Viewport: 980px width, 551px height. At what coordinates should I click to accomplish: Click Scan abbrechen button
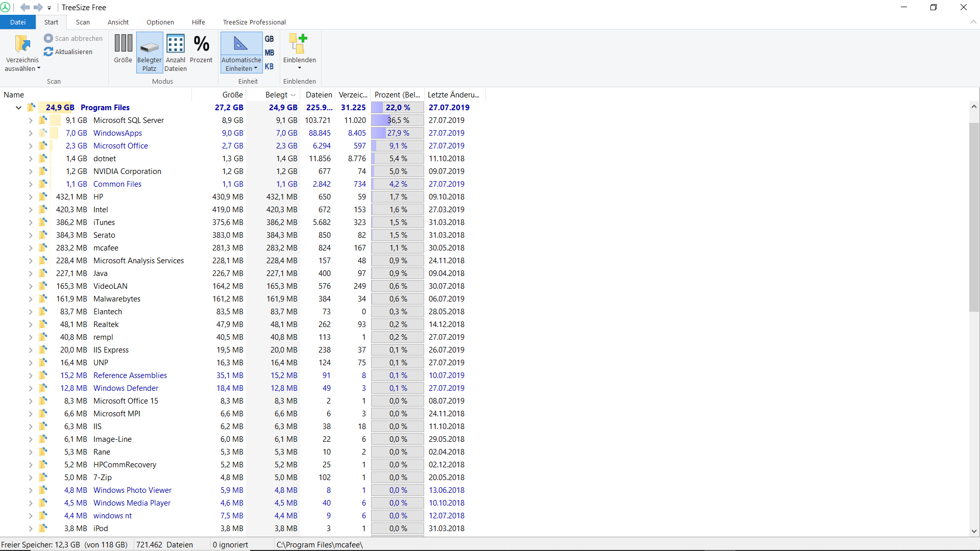click(73, 38)
